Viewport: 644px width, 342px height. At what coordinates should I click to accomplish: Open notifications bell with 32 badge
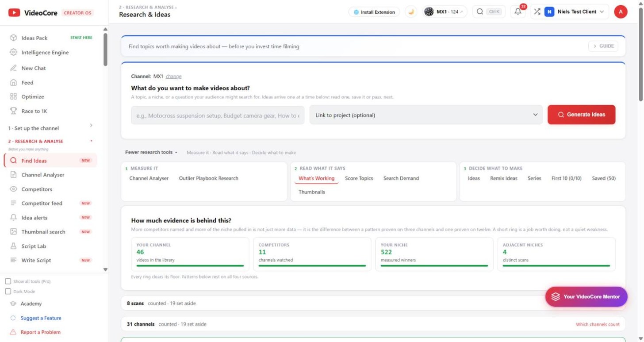pyautogui.click(x=518, y=12)
